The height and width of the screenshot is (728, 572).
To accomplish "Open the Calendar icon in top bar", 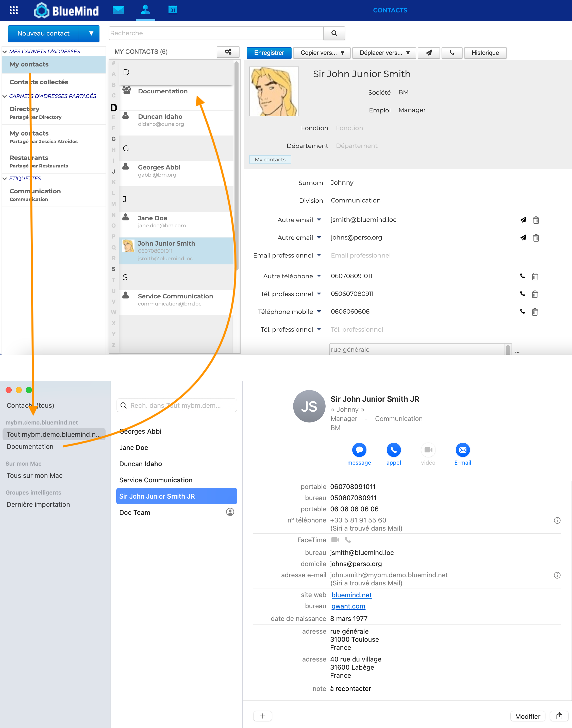I will pos(173,10).
